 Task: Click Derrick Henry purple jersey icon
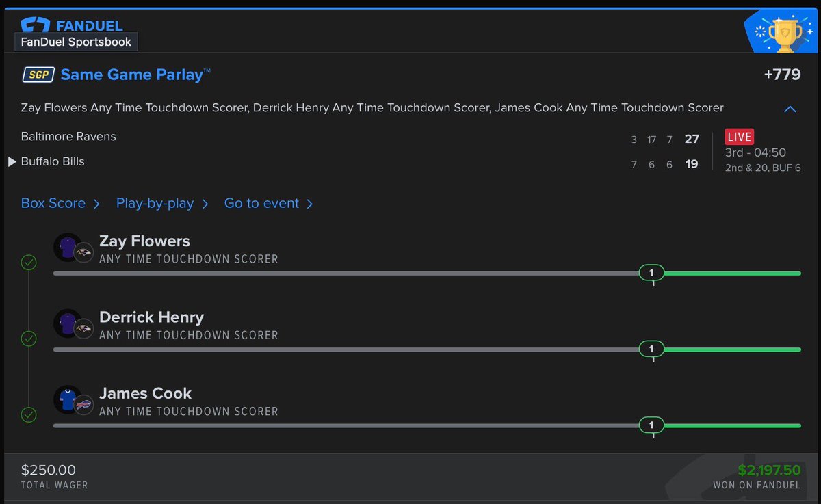point(67,323)
